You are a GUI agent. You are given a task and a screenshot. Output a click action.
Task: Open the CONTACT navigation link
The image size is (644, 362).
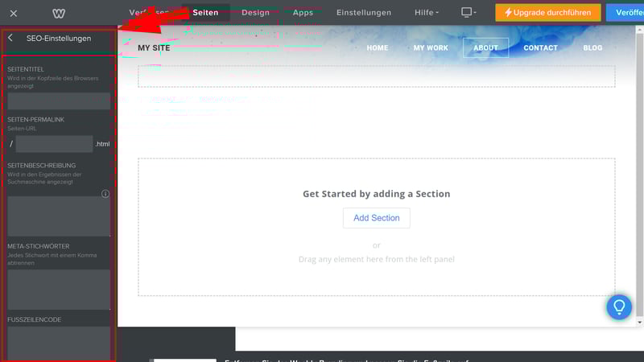pos(540,48)
